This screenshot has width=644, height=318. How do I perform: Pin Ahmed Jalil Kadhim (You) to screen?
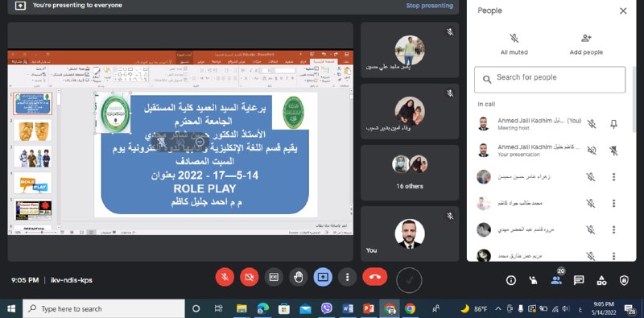(613, 124)
